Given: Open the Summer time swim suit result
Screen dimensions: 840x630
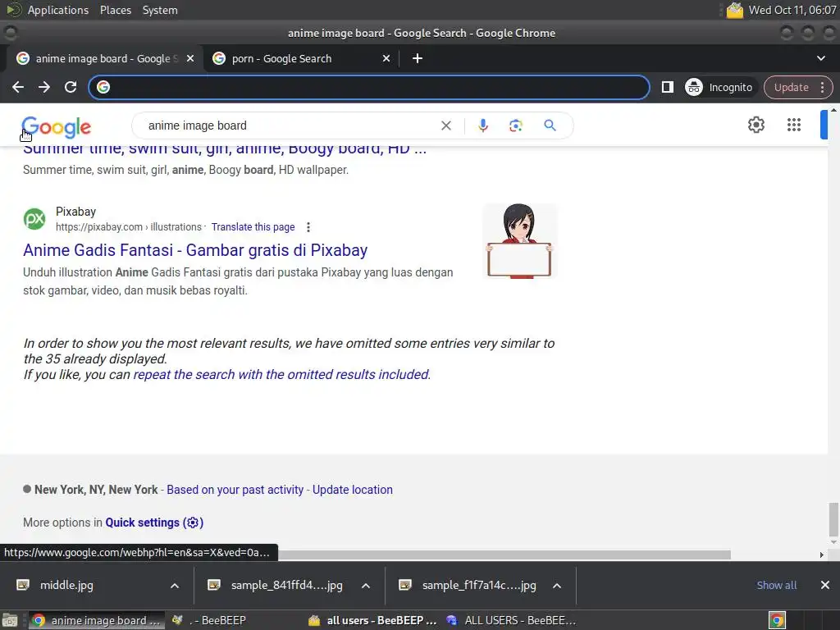Looking at the screenshot, I should click(225, 149).
